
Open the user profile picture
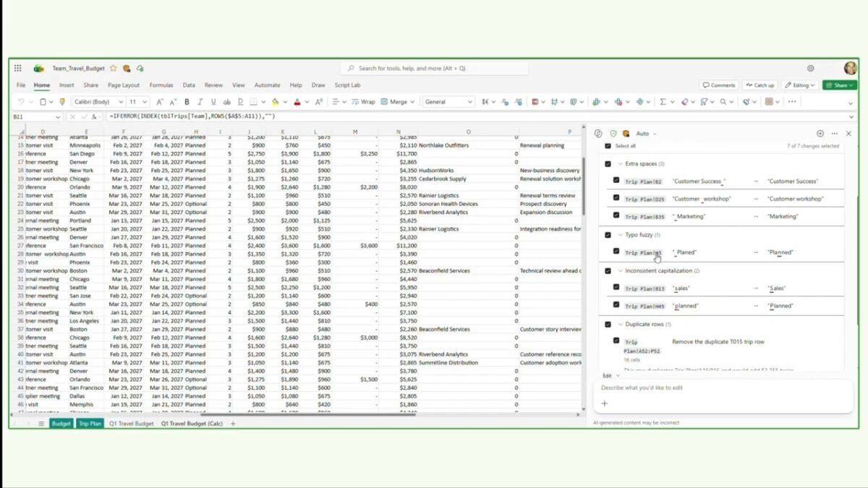[850, 68]
